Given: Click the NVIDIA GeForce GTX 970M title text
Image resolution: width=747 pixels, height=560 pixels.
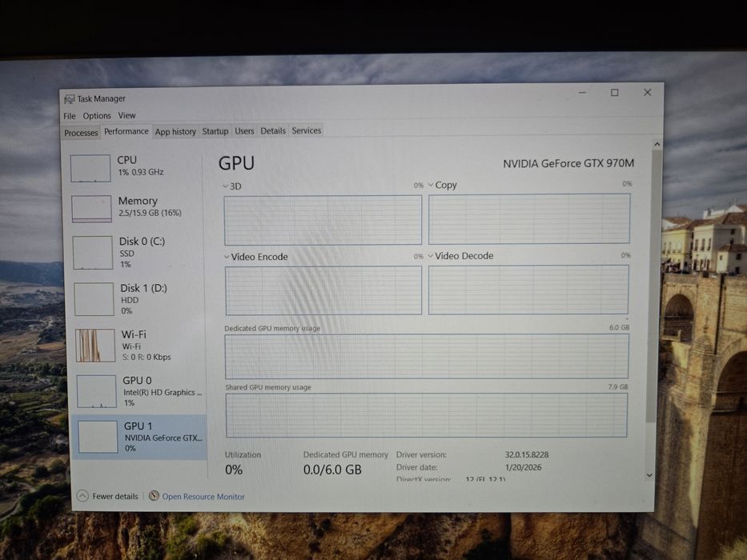Looking at the screenshot, I should [x=568, y=164].
